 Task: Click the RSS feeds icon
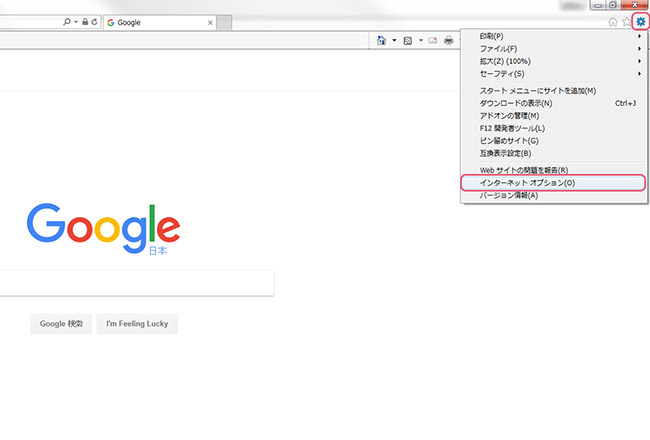[408, 40]
